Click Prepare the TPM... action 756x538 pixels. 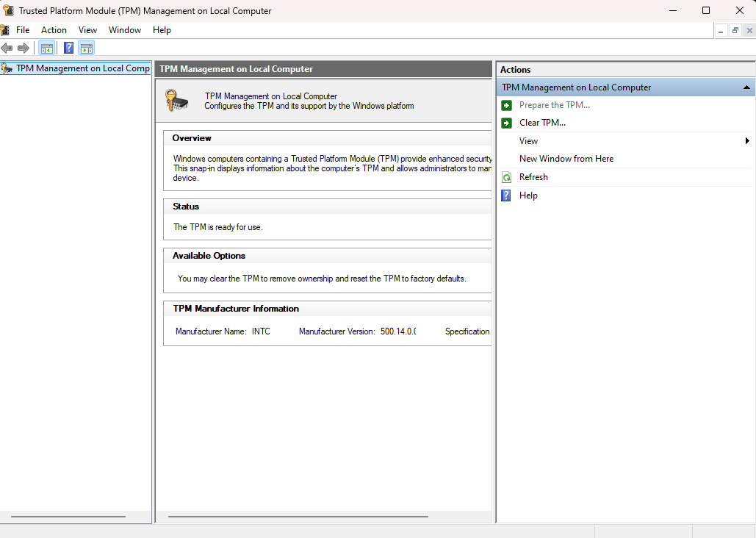click(555, 105)
